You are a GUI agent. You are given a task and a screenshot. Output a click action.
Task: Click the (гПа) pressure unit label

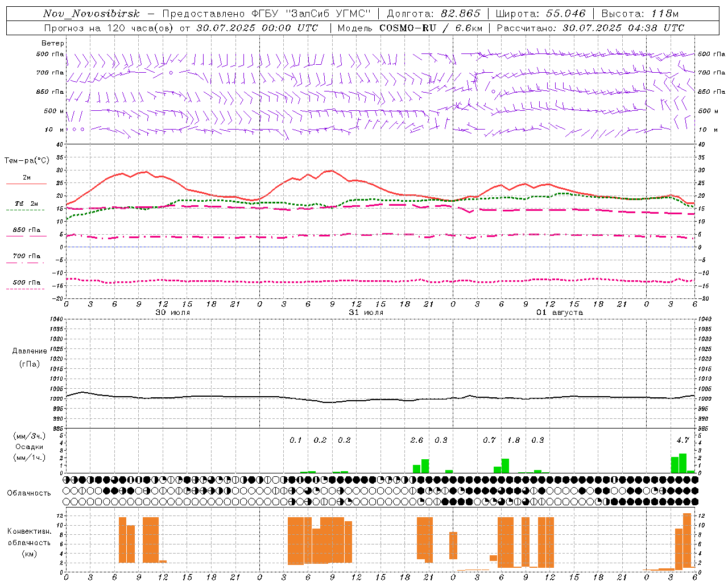pos(30,364)
